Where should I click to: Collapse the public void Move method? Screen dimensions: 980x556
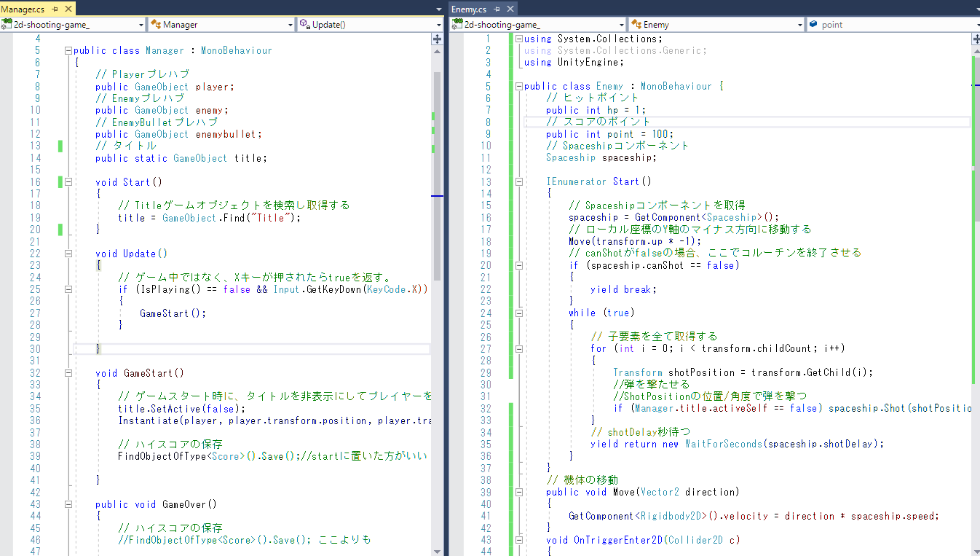click(x=518, y=492)
